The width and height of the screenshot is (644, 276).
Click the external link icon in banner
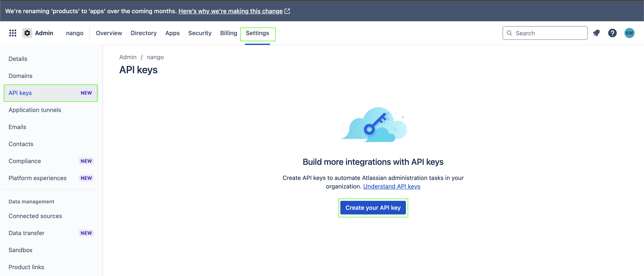(287, 11)
